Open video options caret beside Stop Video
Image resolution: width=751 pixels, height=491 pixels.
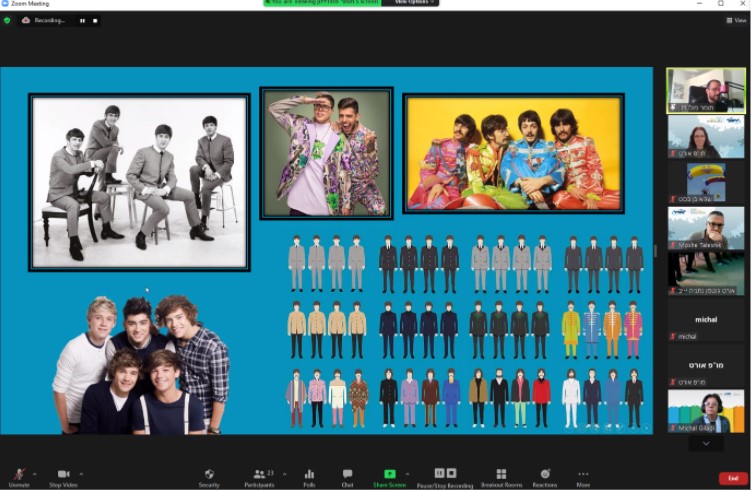pyautogui.click(x=81, y=474)
